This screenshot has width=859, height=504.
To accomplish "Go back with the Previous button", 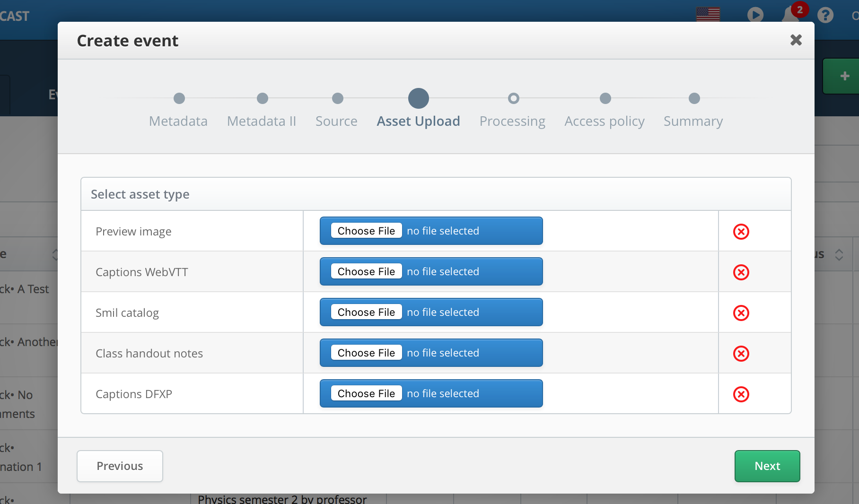I will (120, 466).
